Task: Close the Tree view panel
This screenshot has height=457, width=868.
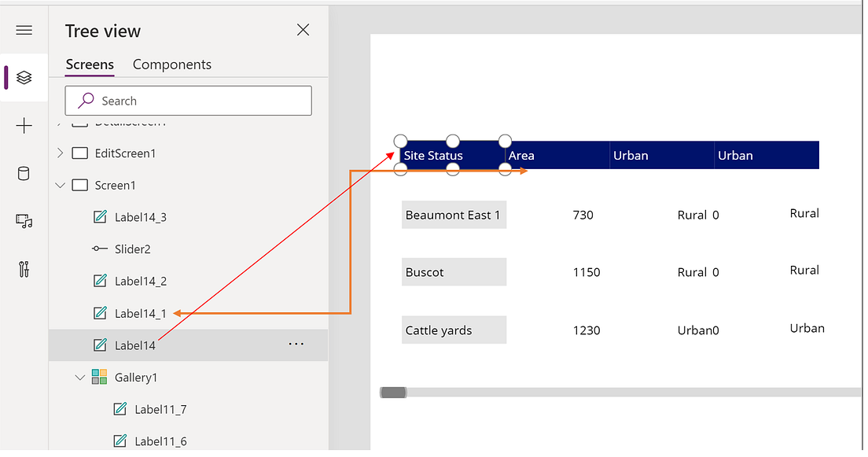Action: 303,30
